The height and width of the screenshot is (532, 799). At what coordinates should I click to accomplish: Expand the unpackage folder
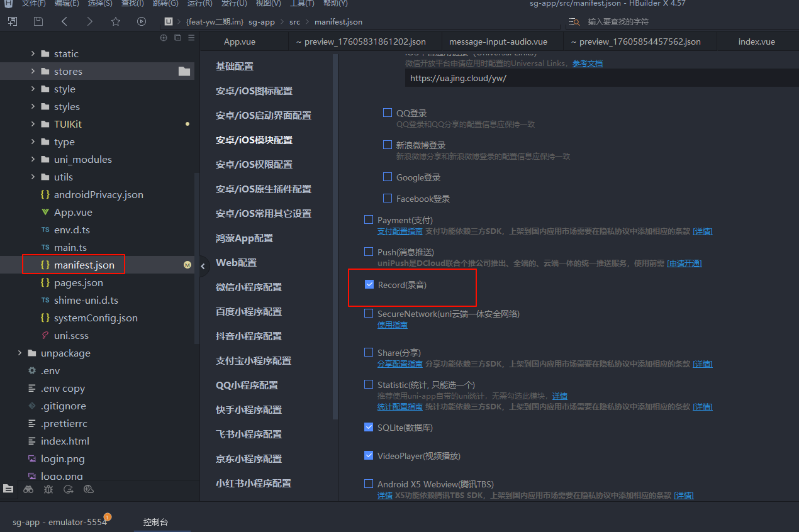(x=20, y=353)
